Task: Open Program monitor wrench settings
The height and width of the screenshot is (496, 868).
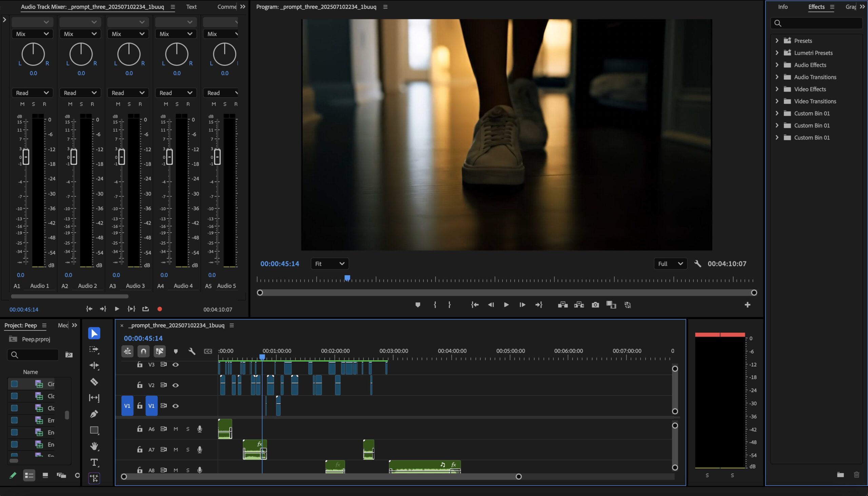Action: point(697,264)
